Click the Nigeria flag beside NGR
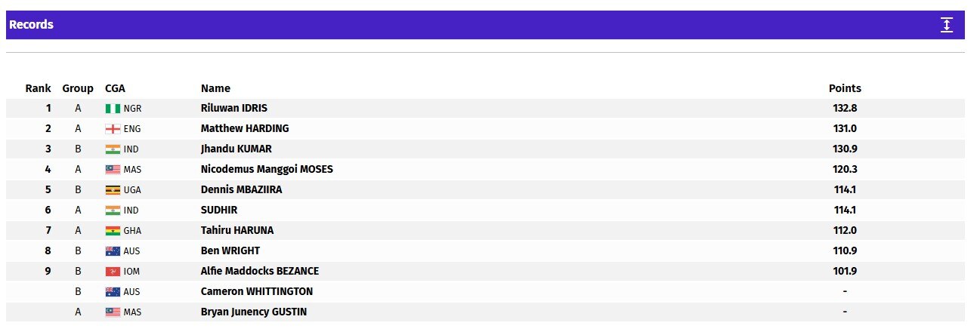 coord(113,109)
